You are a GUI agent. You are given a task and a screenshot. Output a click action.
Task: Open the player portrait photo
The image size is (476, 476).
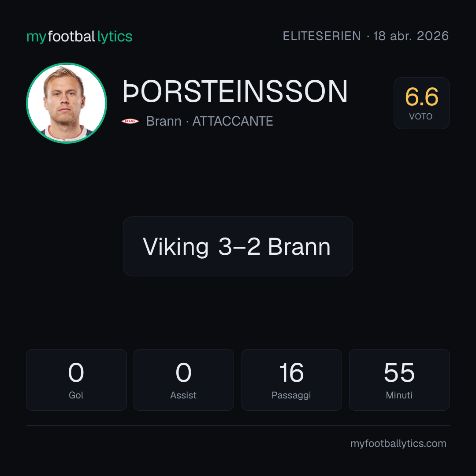(67, 103)
